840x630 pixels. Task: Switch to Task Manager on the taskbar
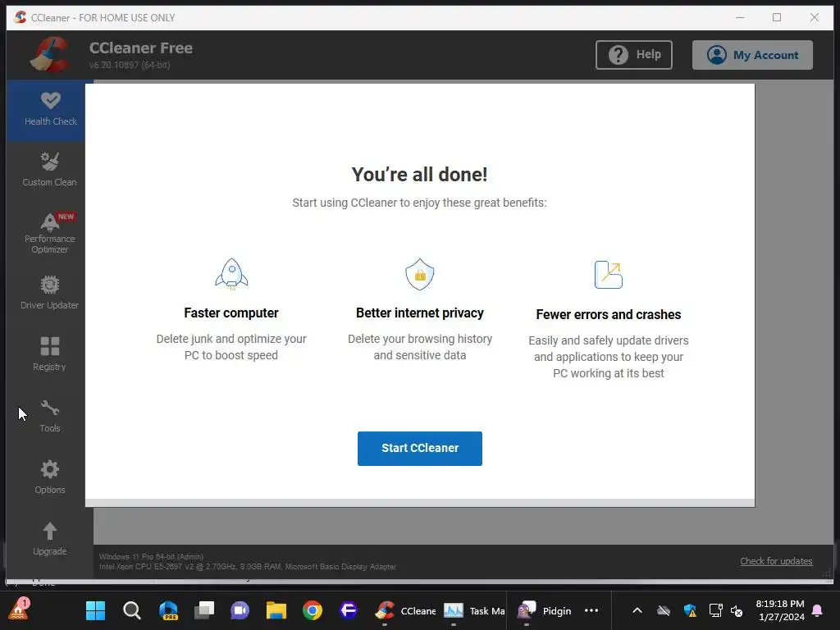click(x=474, y=610)
